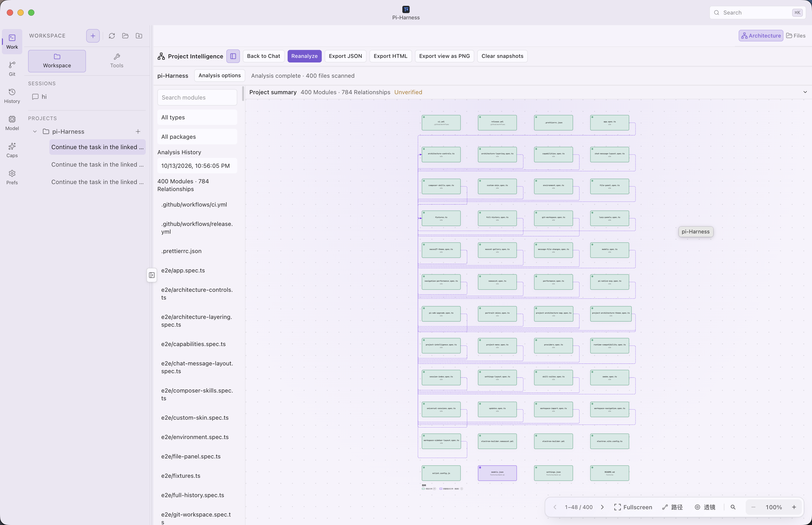
Task: Open the Git section in left rail
Action: coord(12,69)
